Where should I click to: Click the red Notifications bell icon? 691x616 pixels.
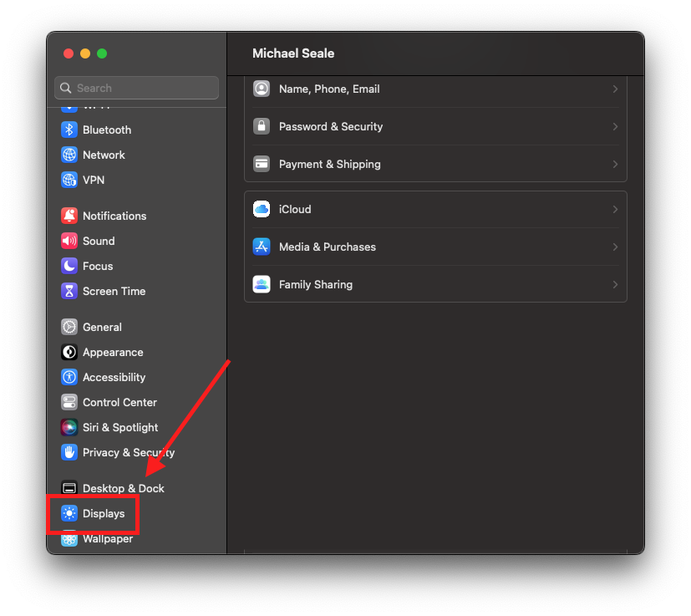pyautogui.click(x=69, y=216)
